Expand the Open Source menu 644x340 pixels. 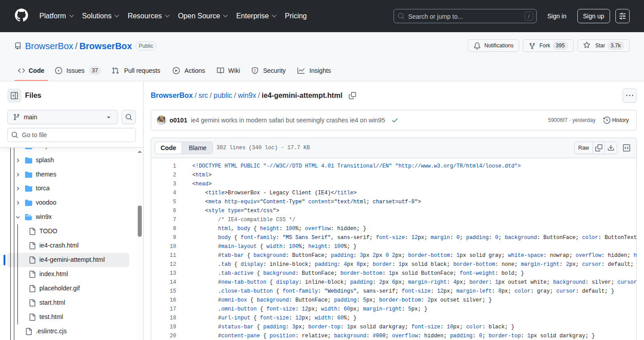click(203, 16)
